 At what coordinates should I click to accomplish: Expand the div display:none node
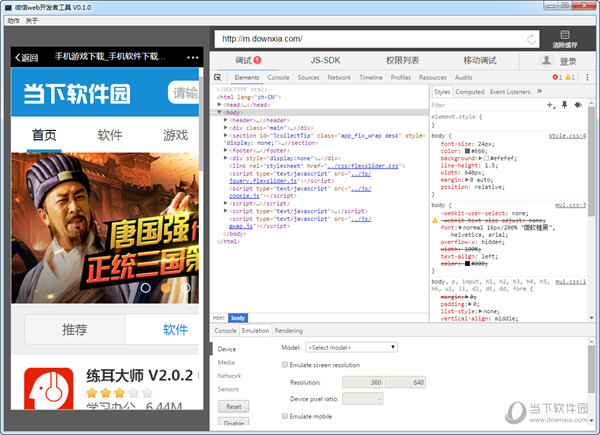click(226, 158)
